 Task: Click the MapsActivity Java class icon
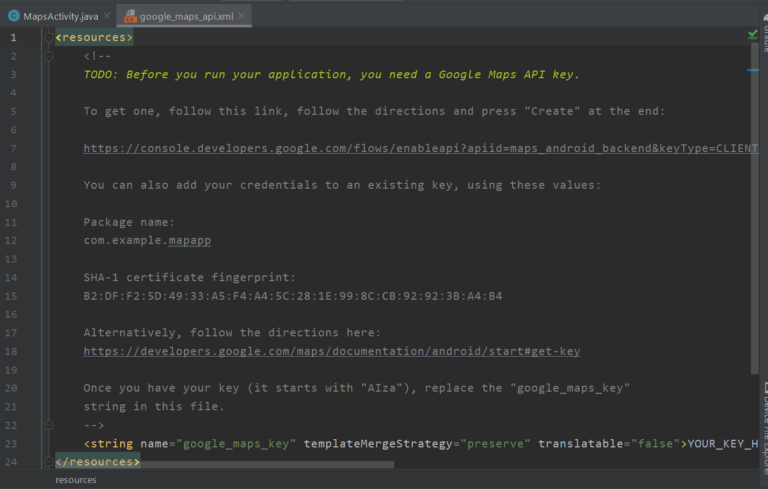click(14, 16)
